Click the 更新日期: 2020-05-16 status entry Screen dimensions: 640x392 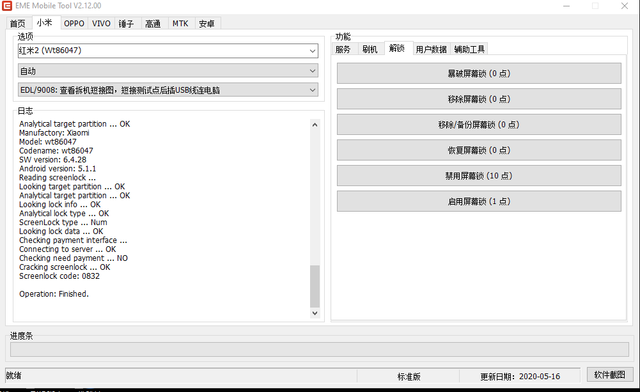tap(520, 376)
